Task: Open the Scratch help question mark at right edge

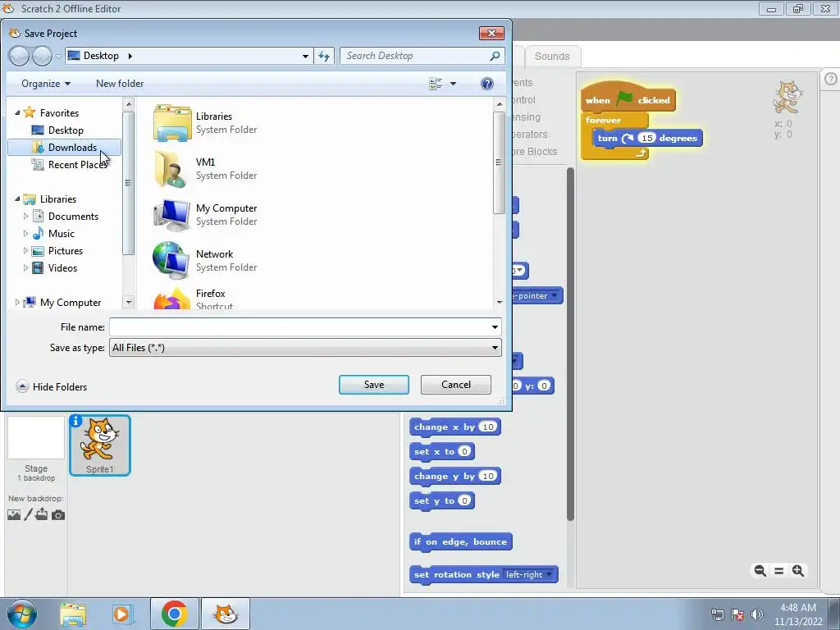Action: click(x=831, y=80)
